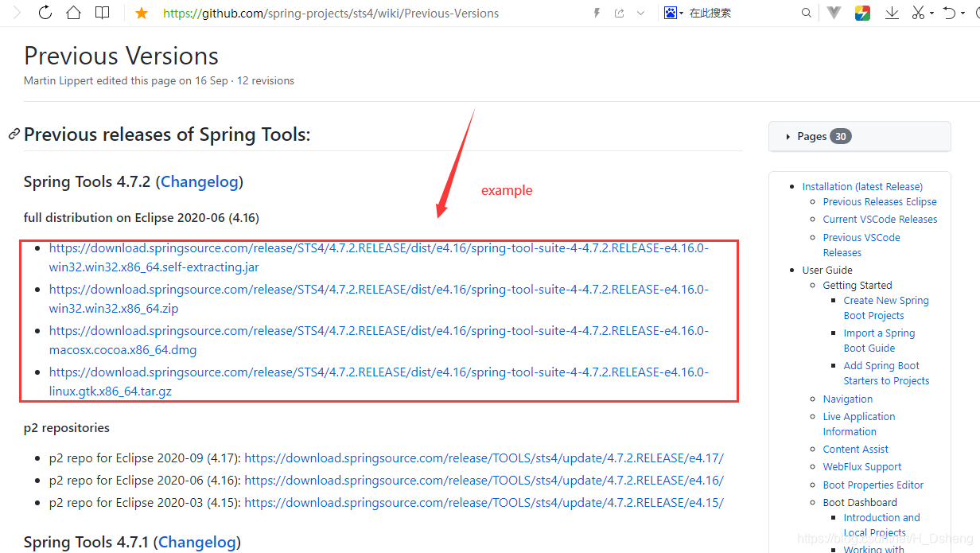Open Changelog link for Spring Tools 4.7.2
Viewport: 980px width, 553px height.
point(200,181)
